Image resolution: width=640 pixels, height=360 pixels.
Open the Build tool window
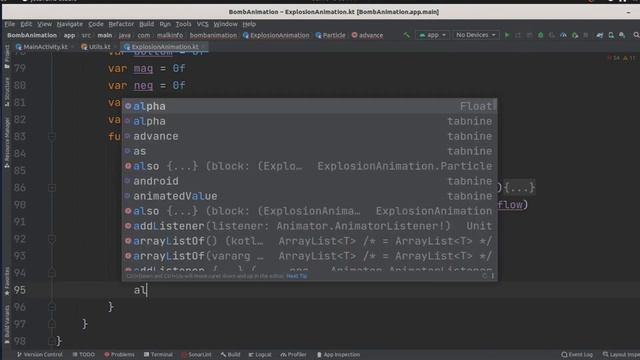point(230,355)
